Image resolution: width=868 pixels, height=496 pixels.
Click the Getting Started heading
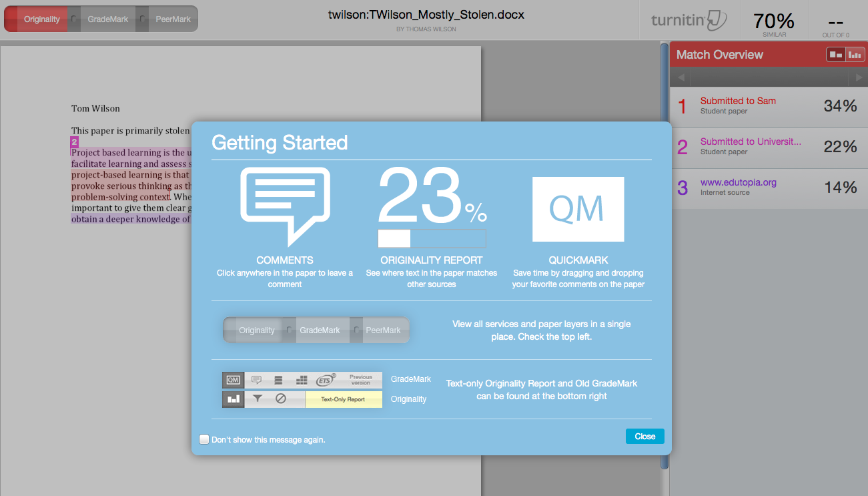(280, 142)
